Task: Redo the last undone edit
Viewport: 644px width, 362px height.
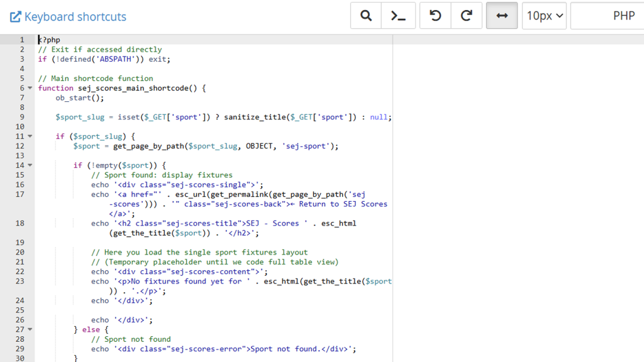Action: click(x=467, y=16)
